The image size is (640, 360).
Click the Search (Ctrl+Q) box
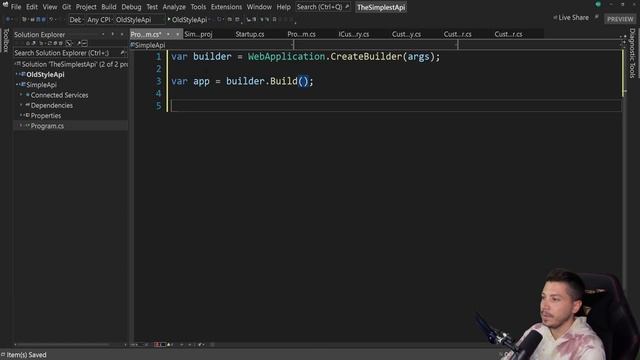pyautogui.click(x=322, y=7)
